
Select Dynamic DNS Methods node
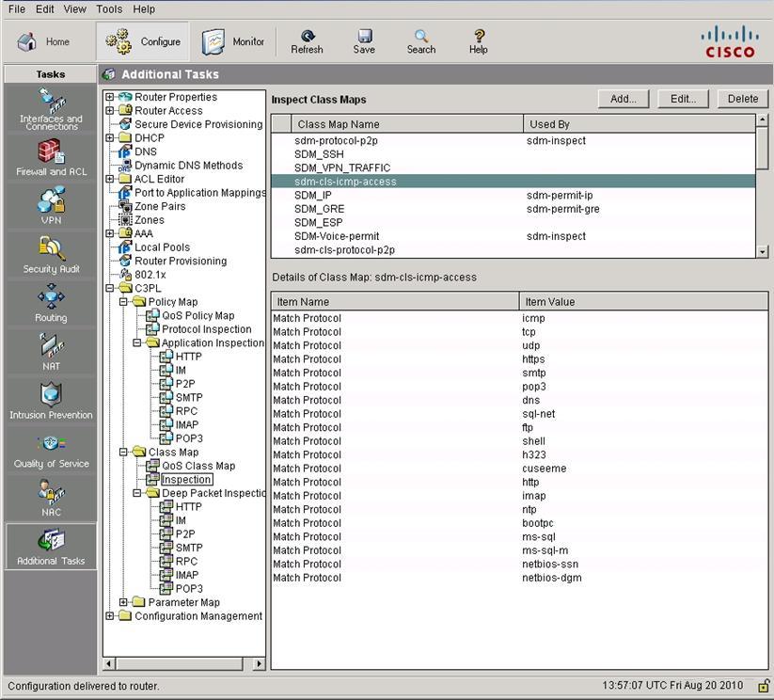[x=189, y=166]
